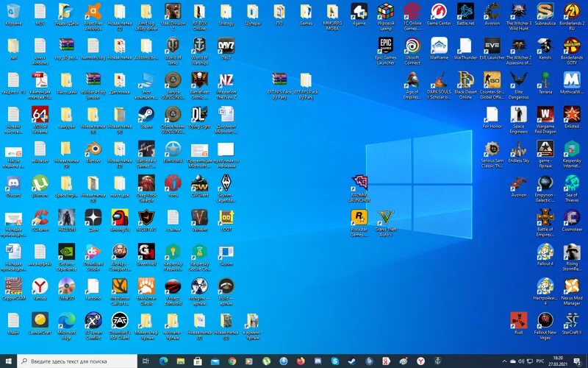Viewport: 588px width, 368px height.
Task: Select the Warframe shortcut
Action: tap(439, 46)
